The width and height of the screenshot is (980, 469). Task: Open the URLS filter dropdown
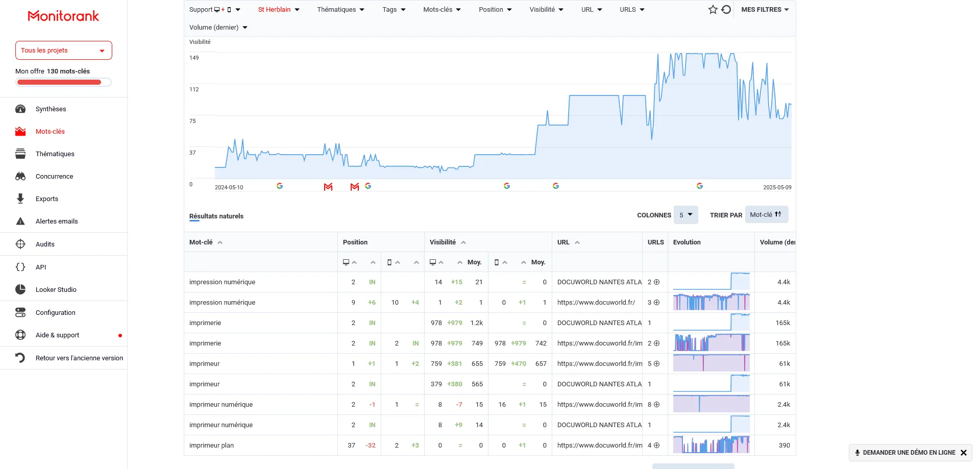pyautogui.click(x=632, y=9)
